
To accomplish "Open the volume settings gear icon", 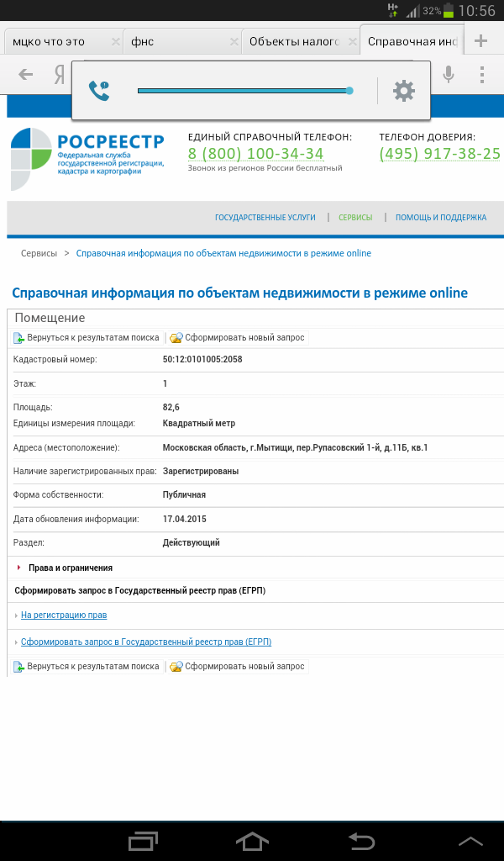I will click(x=404, y=91).
